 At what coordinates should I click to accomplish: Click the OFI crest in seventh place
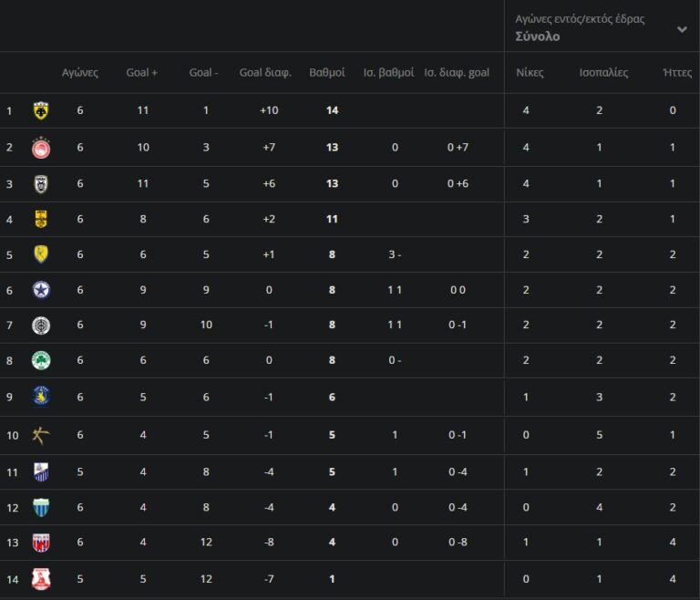[41, 326]
